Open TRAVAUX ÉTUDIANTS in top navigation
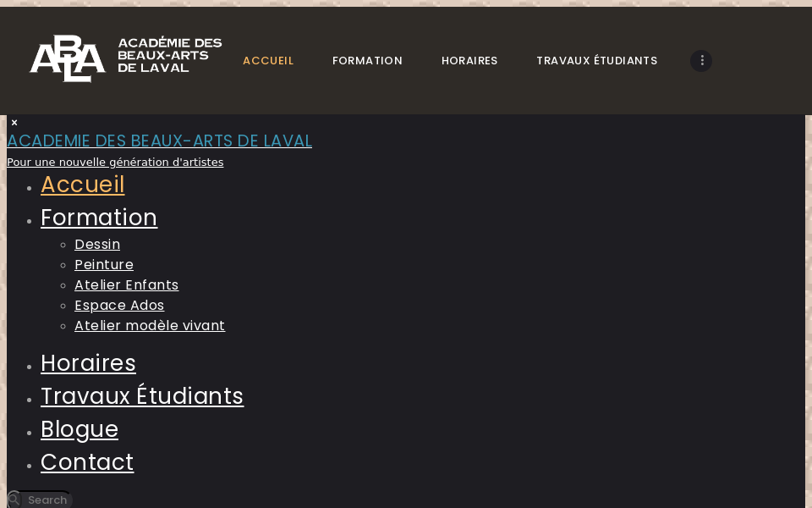The width and height of the screenshot is (812, 508). (596, 60)
